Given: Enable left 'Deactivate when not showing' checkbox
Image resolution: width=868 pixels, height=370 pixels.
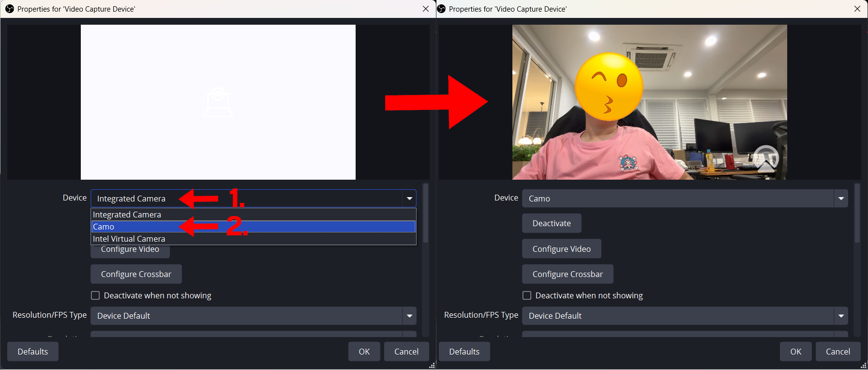Looking at the screenshot, I should tap(95, 295).
